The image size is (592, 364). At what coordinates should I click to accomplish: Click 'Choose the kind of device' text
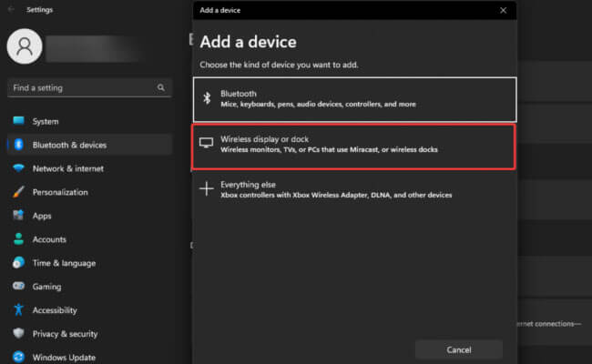279,65
